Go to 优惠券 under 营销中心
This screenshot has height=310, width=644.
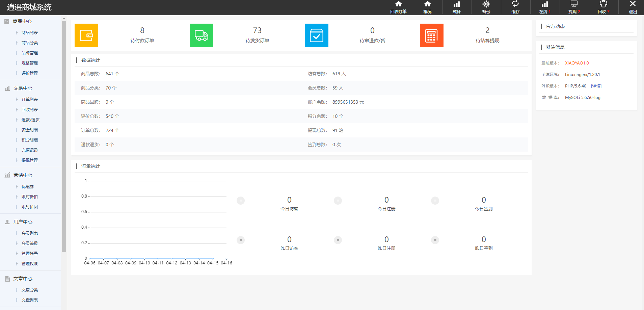click(28, 187)
